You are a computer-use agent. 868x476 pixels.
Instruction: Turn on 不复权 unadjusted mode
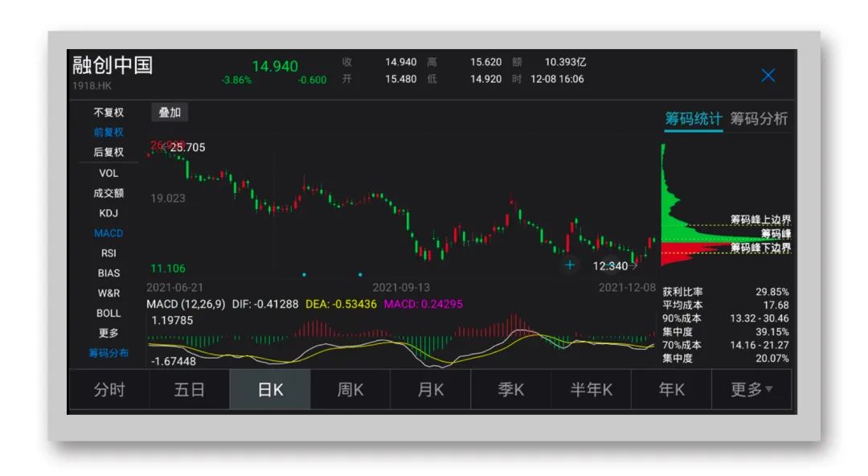point(108,113)
